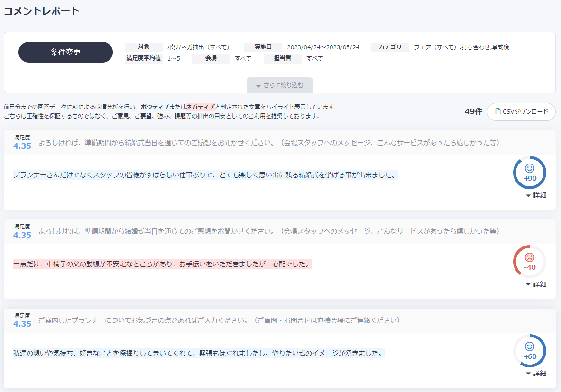Expand 詳細 under the +90 score
This screenshot has height=392, width=561.
[536, 195]
